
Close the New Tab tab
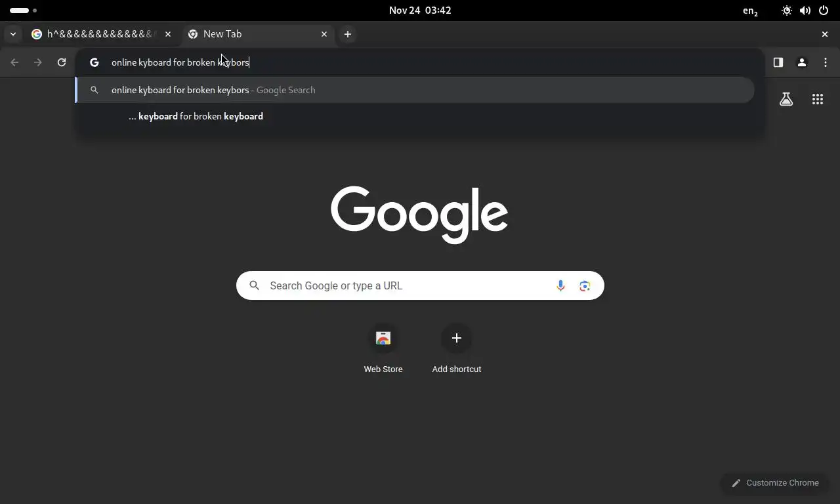tap(324, 34)
